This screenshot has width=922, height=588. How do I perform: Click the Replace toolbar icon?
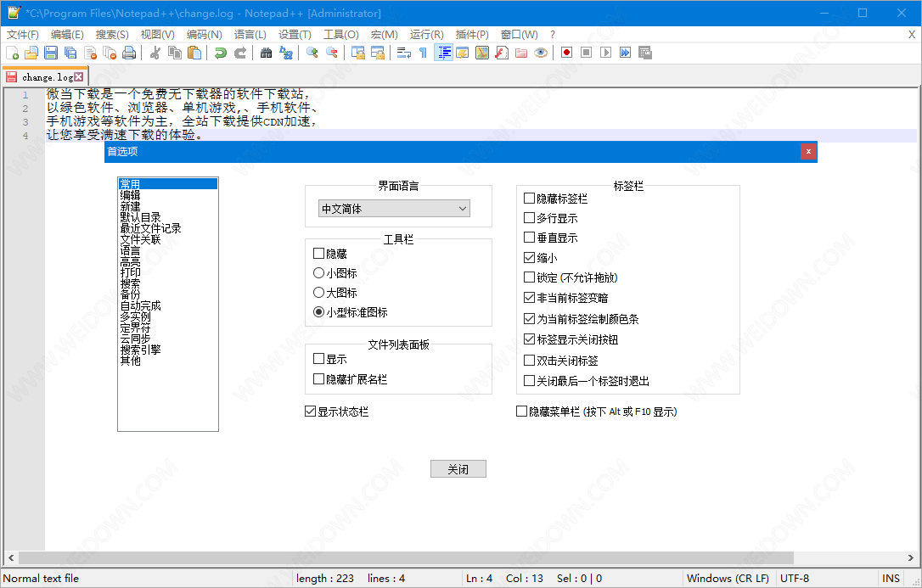pos(286,53)
